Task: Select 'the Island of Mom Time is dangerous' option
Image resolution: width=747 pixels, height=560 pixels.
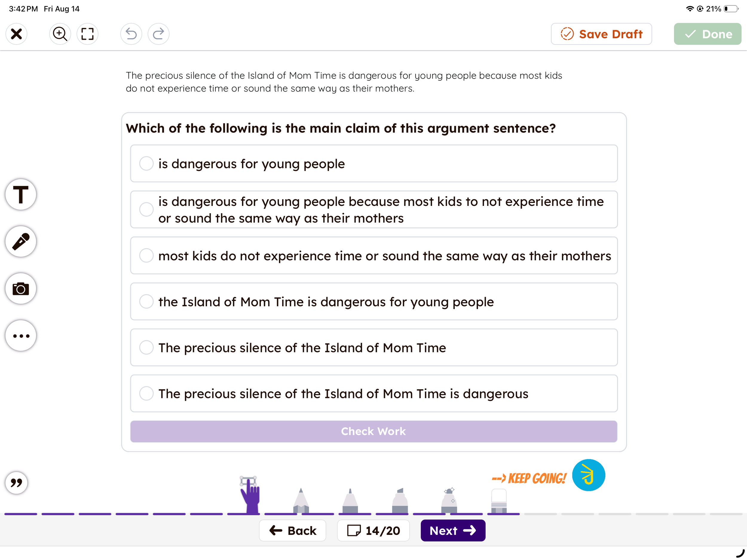Action: point(374,302)
